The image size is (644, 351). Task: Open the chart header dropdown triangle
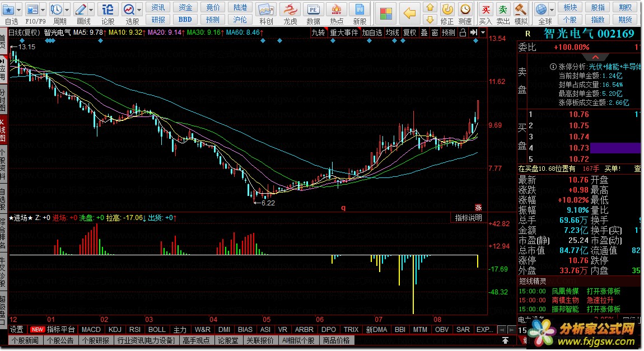tap(483, 32)
